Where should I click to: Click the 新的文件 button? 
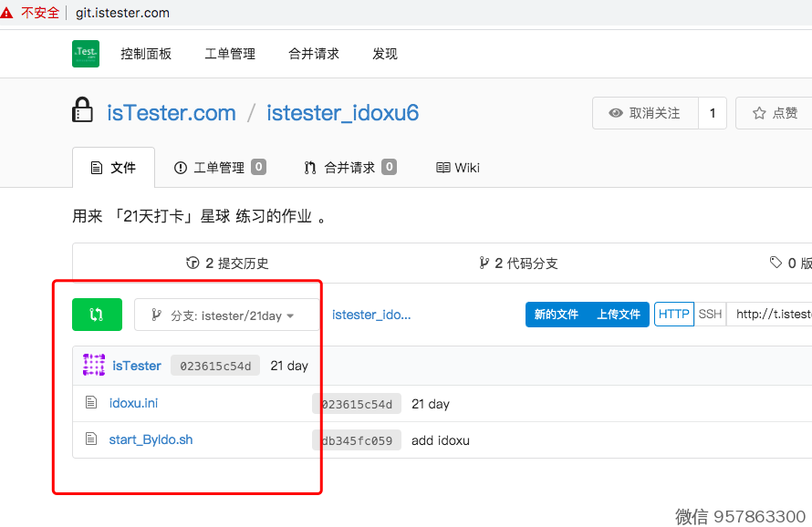pos(557,315)
